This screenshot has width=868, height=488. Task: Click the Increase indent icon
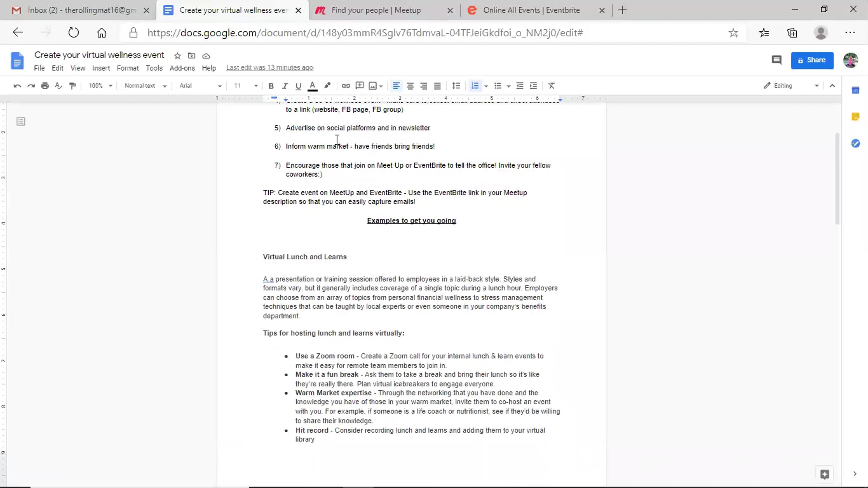[x=533, y=86]
